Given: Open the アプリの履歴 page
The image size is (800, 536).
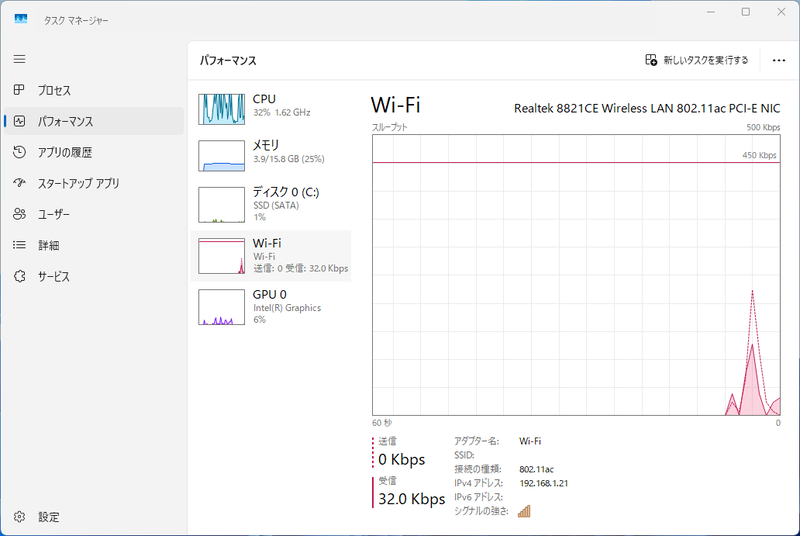Looking at the screenshot, I should [94, 152].
